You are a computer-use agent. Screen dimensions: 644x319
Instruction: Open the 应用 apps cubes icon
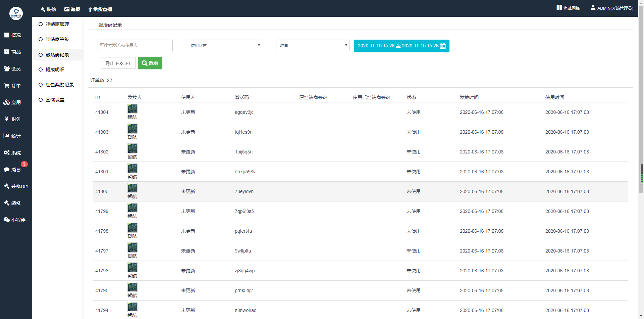point(7,102)
